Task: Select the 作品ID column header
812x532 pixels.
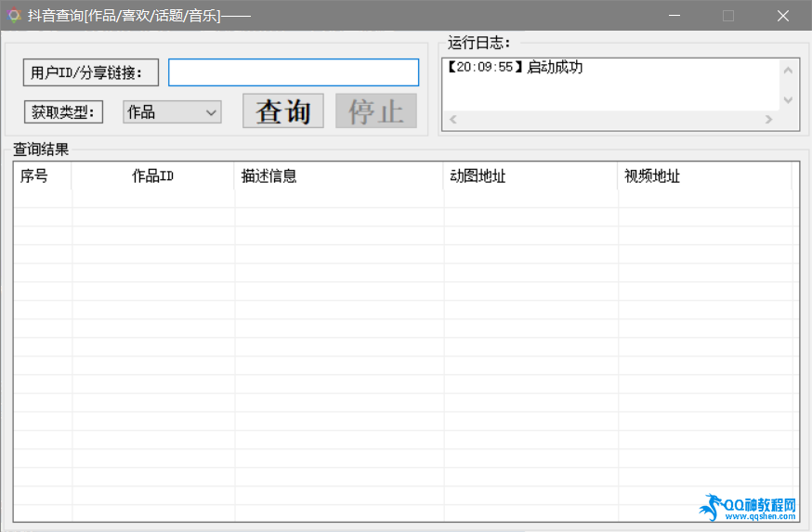Action: click(152, 176)
